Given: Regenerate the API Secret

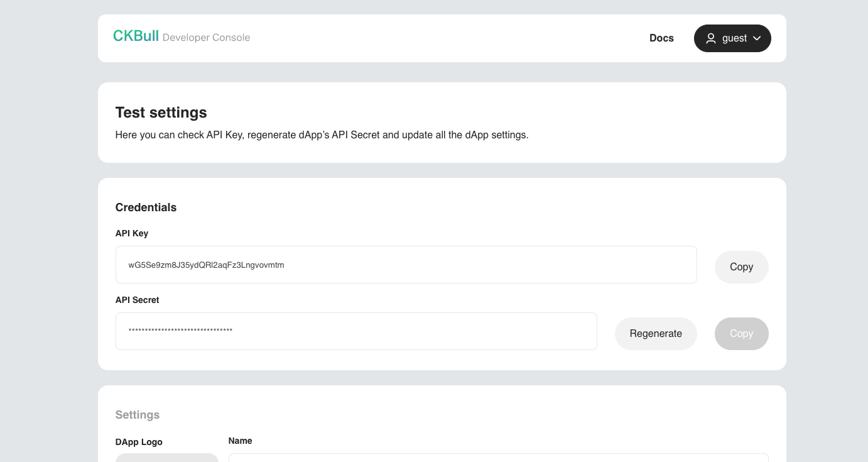Looking at the screenshot, I should tap(656, 334).
